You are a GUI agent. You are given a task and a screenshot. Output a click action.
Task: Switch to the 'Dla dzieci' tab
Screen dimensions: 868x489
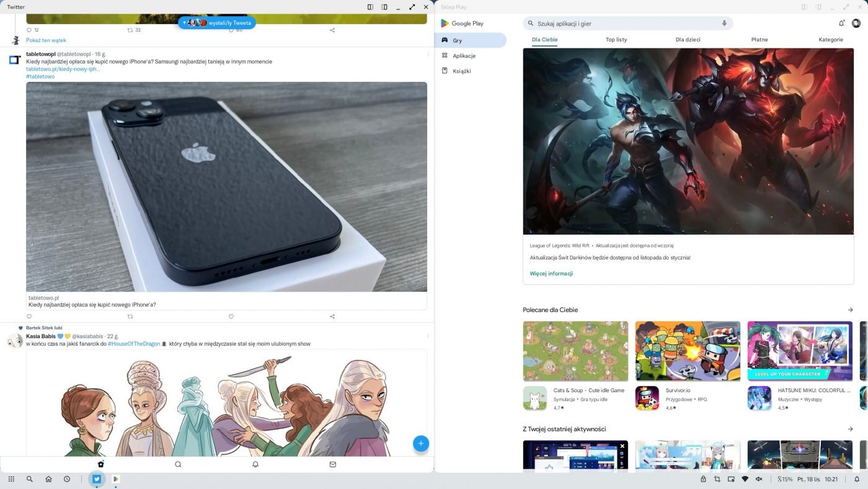tap(688, 40)
